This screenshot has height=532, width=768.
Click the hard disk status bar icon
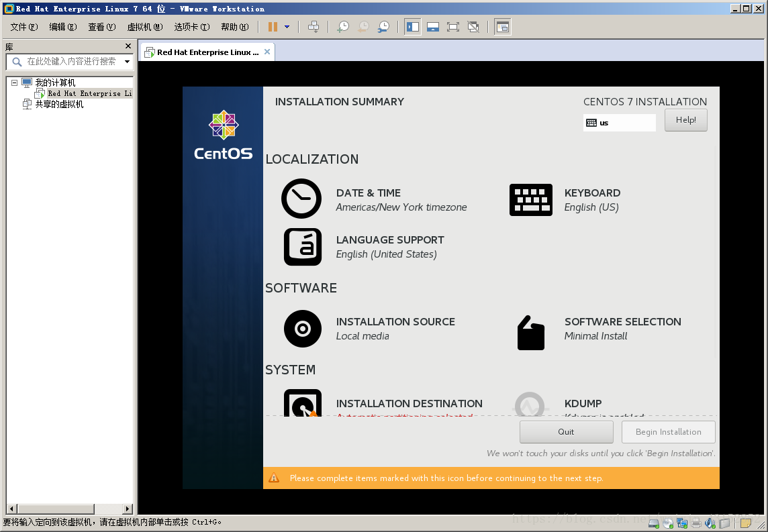coord(653,524)
